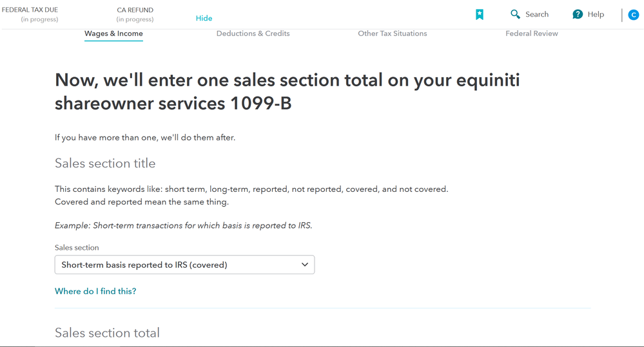Select the Federal Tax Due indicator

30,14
